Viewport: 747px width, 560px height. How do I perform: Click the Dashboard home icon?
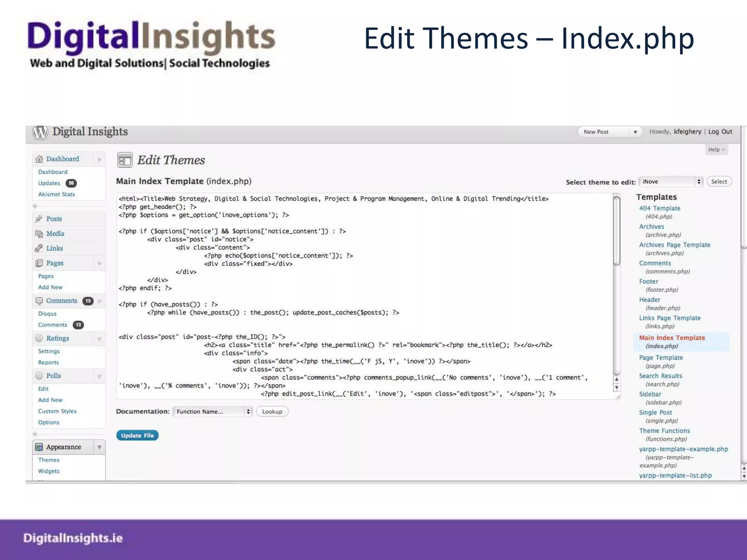pyautogui.click(x=39, y=159)
